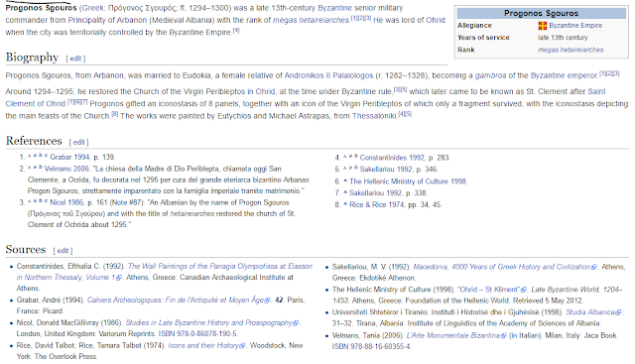Viewport: 635px width, 364px height.
Task: Click external link icon after Icons and their History
Action: [x=242, y=346]
